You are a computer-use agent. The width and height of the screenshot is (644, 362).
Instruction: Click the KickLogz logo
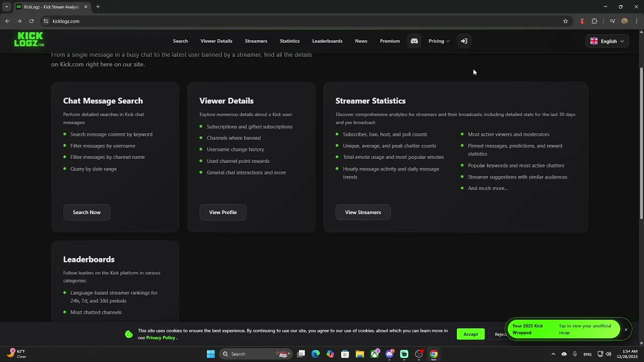(29, 40)
